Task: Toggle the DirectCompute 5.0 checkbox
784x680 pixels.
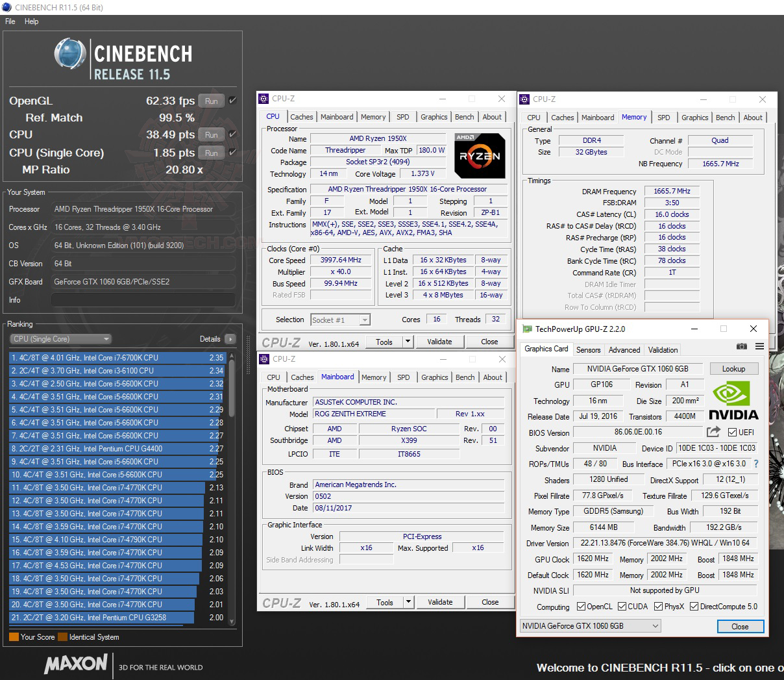Action: coord(694,607)
